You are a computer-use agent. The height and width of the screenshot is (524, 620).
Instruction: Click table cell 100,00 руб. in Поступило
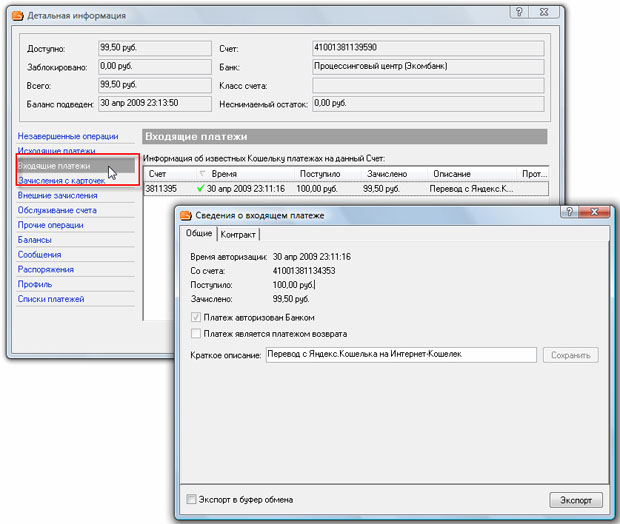317,189
